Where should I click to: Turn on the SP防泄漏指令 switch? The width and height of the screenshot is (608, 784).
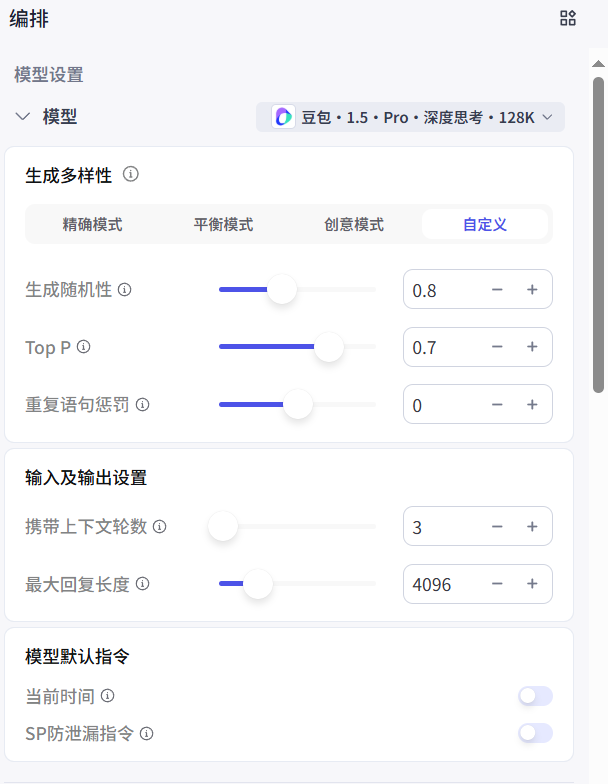coord(535,734)
